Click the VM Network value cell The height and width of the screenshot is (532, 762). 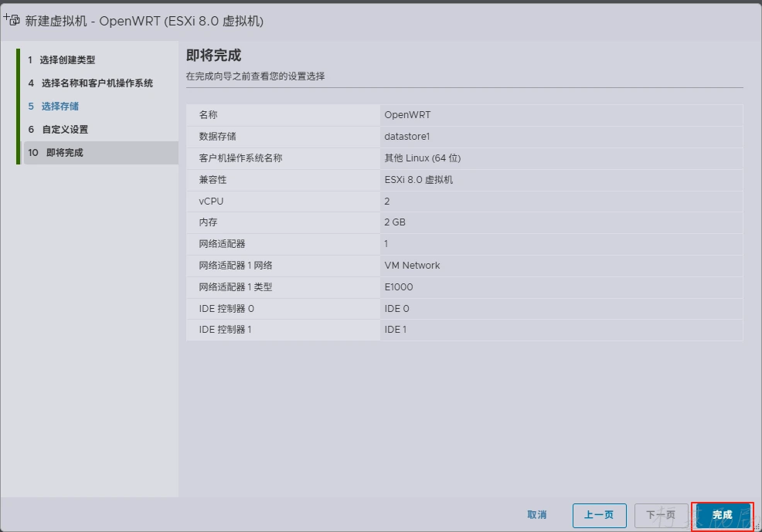click(412, 266)
